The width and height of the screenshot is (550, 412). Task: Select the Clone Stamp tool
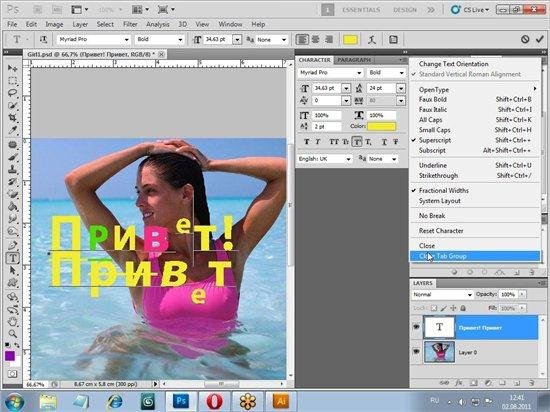click(13, 169)
